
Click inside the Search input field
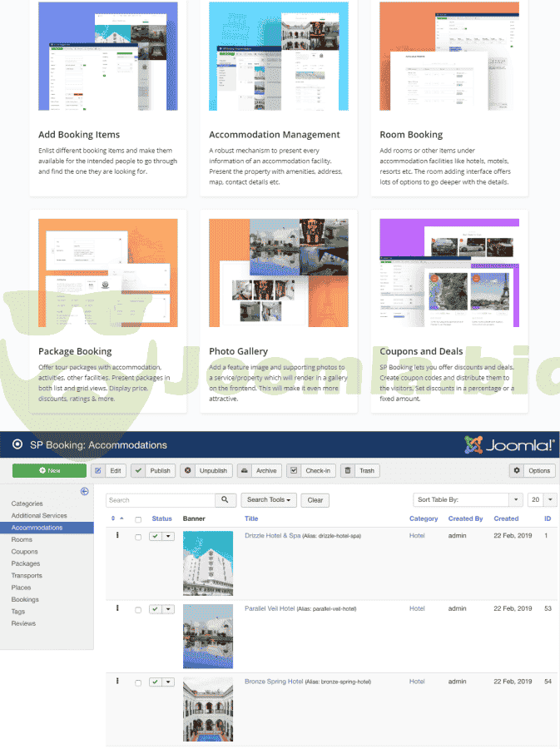click(x=161, y=500)
